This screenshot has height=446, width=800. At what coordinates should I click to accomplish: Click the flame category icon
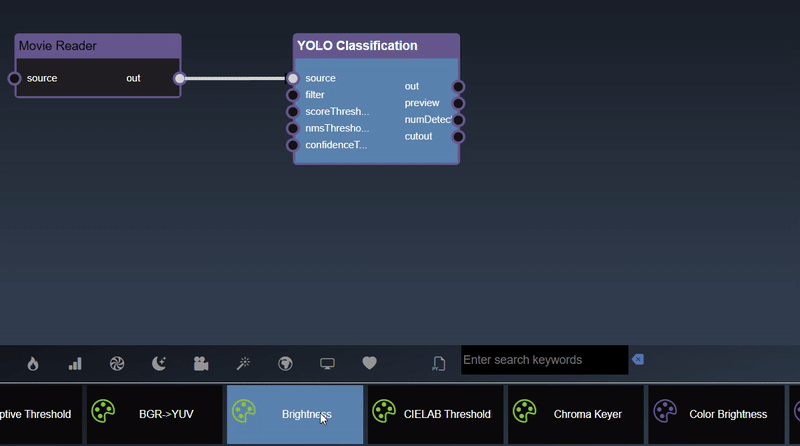[33, 364]
